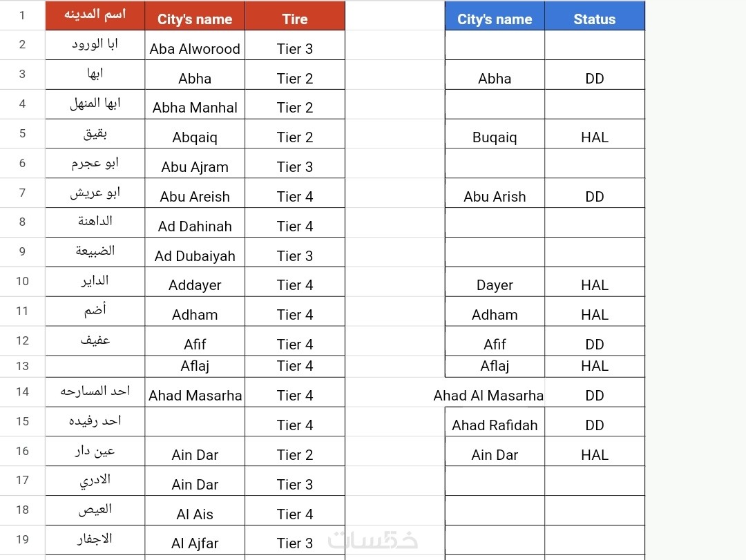
Task: Select row header number 12
Action: tap(22, 340)
